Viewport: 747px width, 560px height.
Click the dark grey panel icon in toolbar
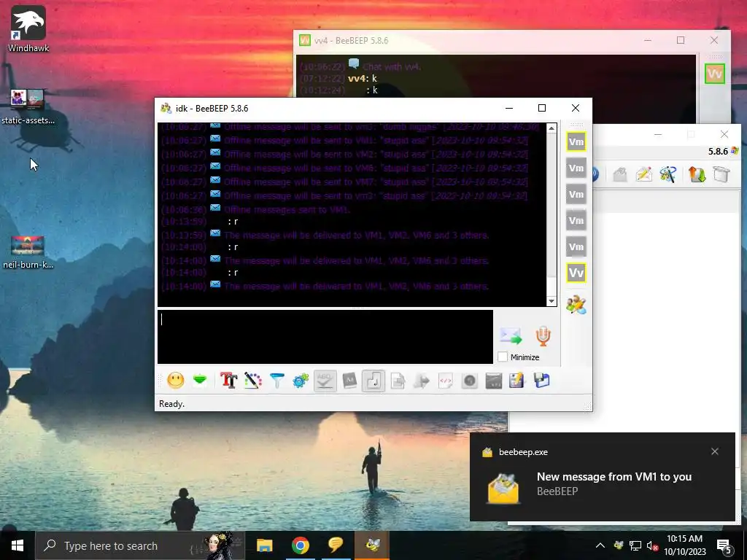[x=494, y=381]
